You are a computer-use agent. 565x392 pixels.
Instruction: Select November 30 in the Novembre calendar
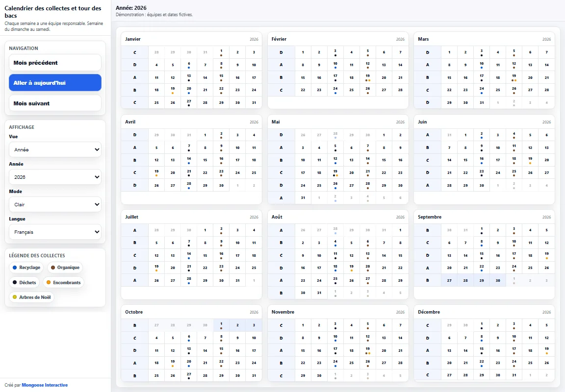tap(319, 375)
